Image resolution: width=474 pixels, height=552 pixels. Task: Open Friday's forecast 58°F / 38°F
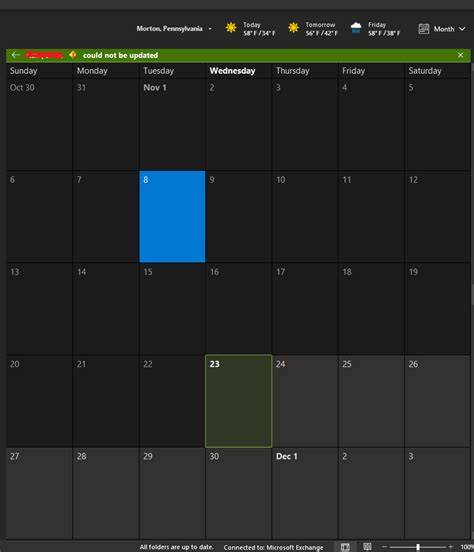(384, 29)
